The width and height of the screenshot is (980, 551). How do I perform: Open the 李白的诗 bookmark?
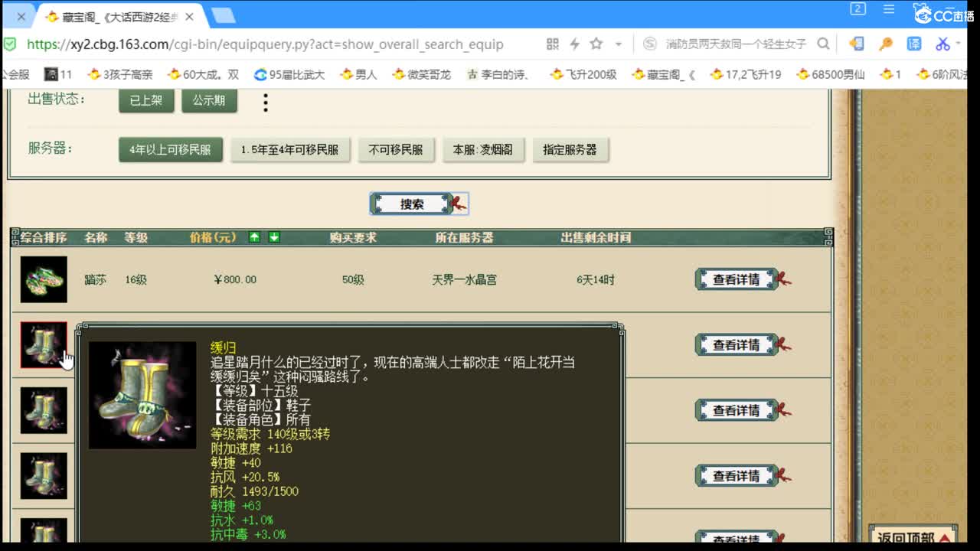pyautogui.click(x=498, y=74)
